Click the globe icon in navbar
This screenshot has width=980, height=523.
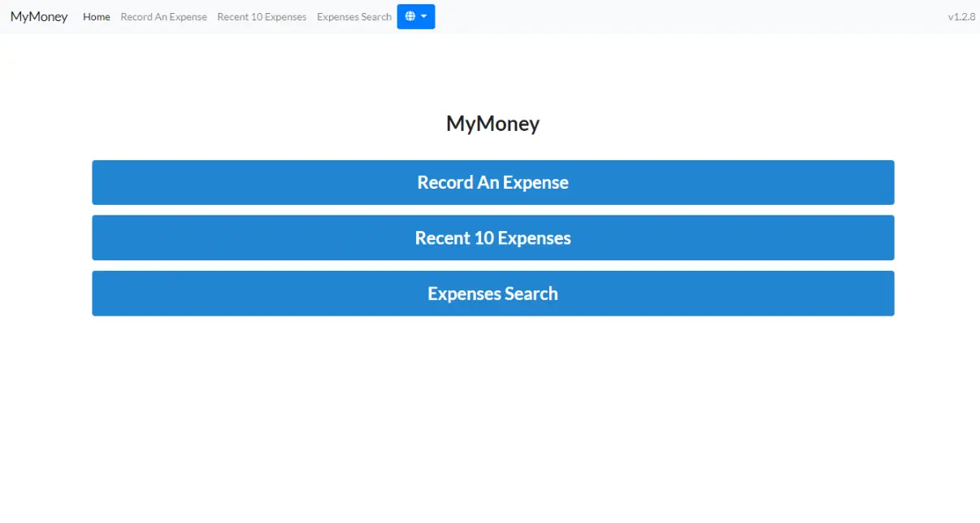click(410, 16)
